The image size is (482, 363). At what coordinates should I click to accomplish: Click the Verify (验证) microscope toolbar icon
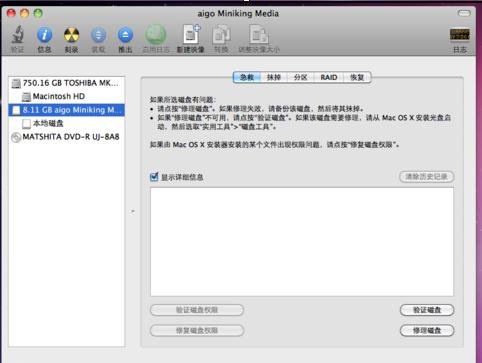(x=17, y=35)
